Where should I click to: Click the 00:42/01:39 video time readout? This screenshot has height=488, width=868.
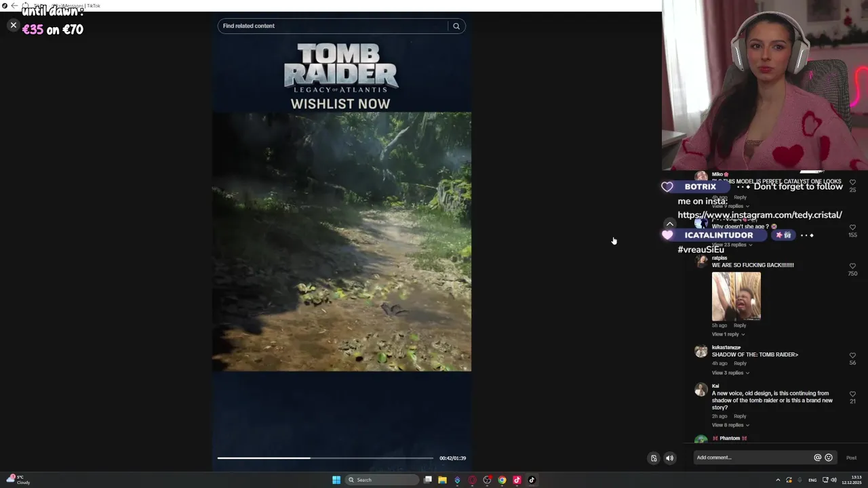pos(452,458)
